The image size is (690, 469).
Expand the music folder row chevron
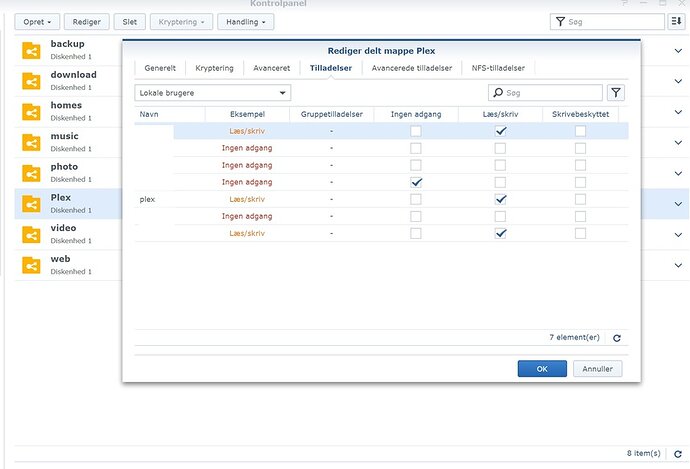coord(678,143)
